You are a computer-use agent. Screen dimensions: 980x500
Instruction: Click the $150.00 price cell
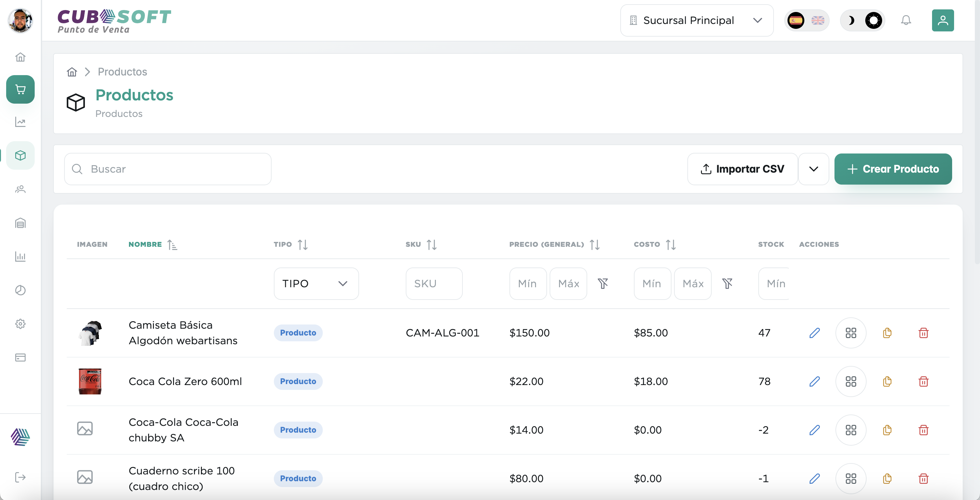[530, 333]
